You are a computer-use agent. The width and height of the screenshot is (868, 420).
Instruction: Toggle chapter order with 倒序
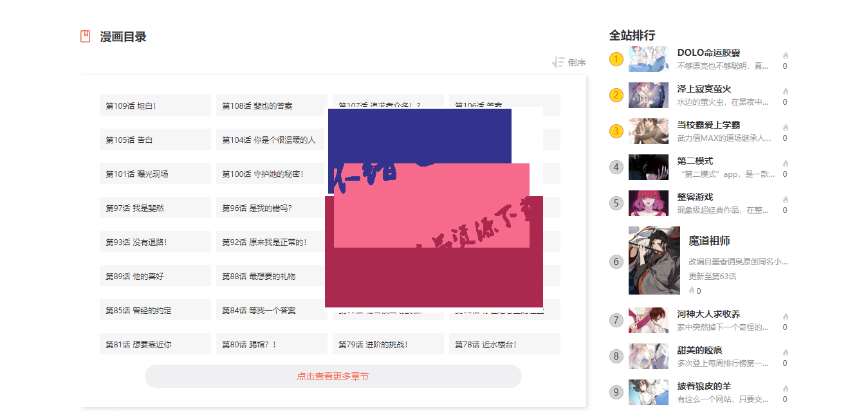click(577, 62)
